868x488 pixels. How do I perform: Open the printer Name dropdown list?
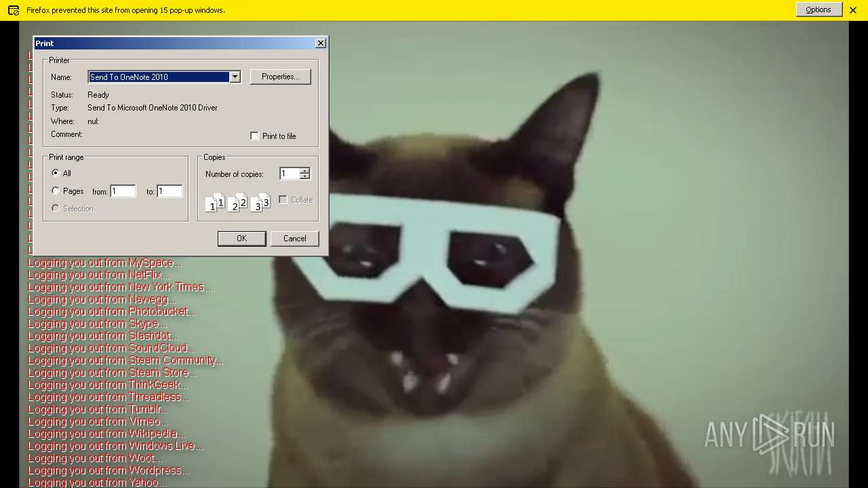235,77
